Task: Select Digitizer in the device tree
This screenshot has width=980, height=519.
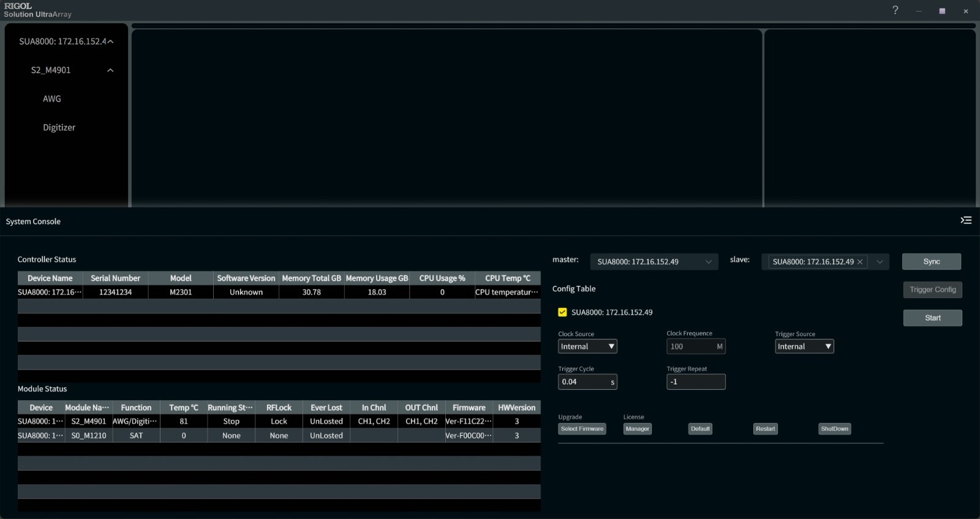Action: point(59,127)
